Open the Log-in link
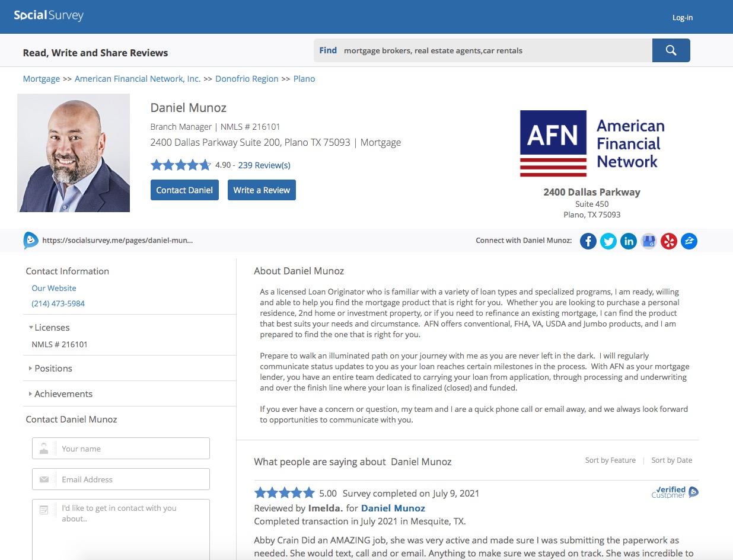733x560 pixels. point(682,17)
